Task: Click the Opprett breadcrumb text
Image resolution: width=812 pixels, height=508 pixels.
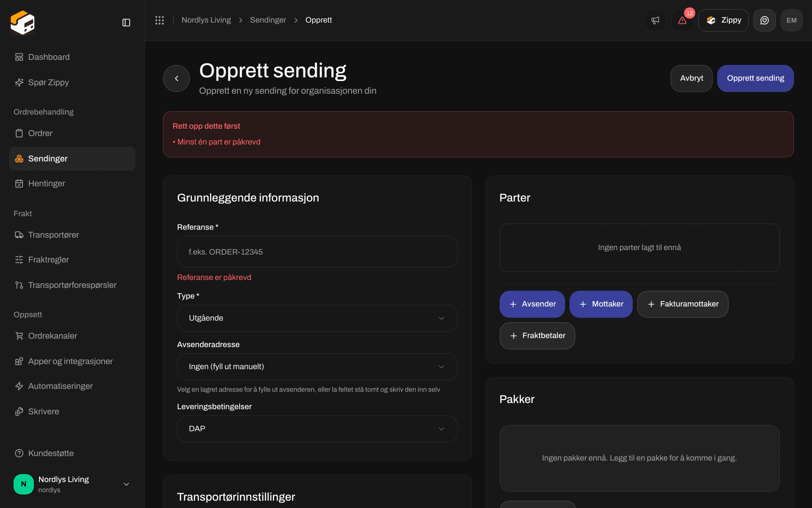Action: click(x=318, y=20)
